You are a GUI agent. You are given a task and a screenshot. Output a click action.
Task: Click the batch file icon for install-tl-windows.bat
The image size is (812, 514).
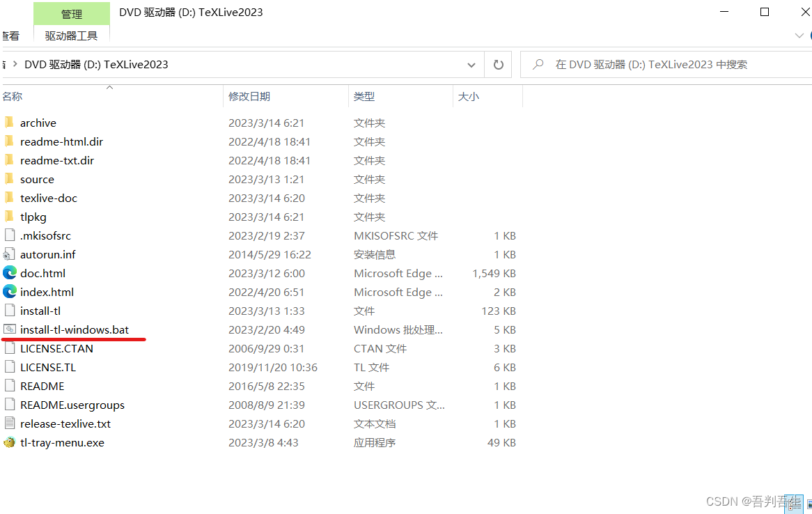(x=10, y=329)
